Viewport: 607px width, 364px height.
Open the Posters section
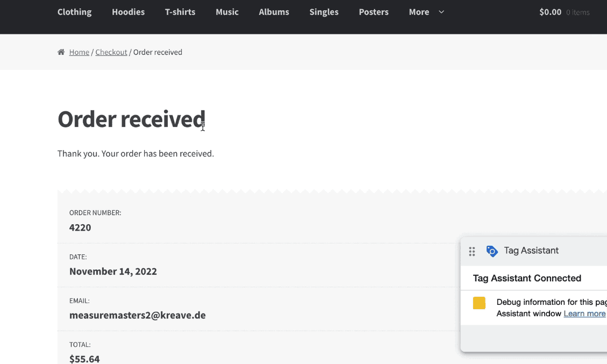click(x=374, y=11)
